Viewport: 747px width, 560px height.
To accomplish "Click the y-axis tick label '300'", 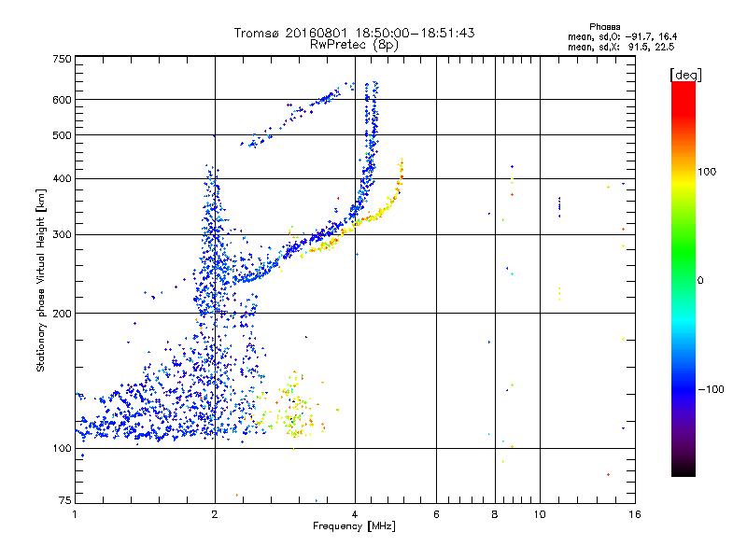I will click(62, 235).
